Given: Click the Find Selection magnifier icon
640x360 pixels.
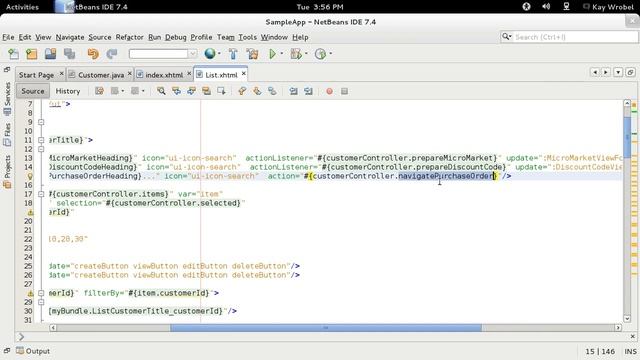Looking at the screenshot, I should [161, 91].
